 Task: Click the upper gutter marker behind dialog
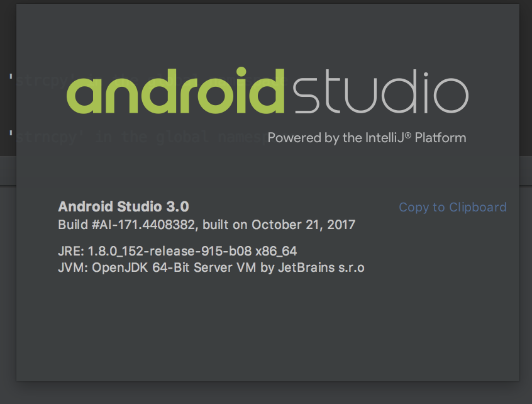tap(11, 76)
